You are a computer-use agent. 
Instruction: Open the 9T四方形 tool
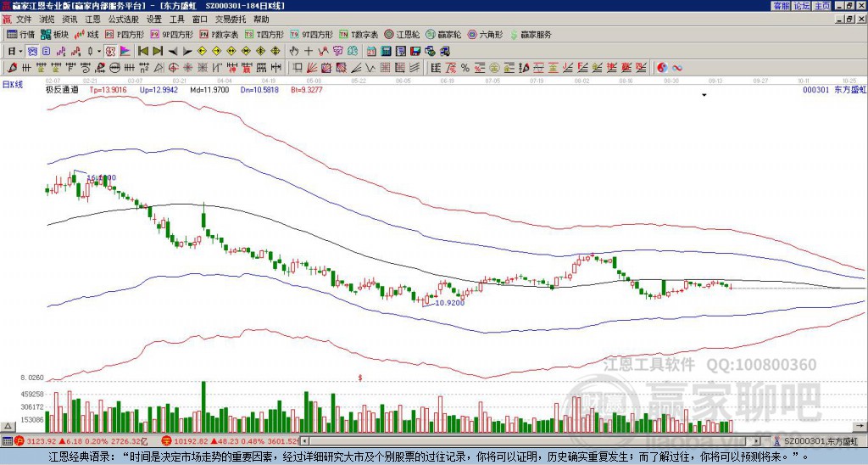click(x=311, y=34)
